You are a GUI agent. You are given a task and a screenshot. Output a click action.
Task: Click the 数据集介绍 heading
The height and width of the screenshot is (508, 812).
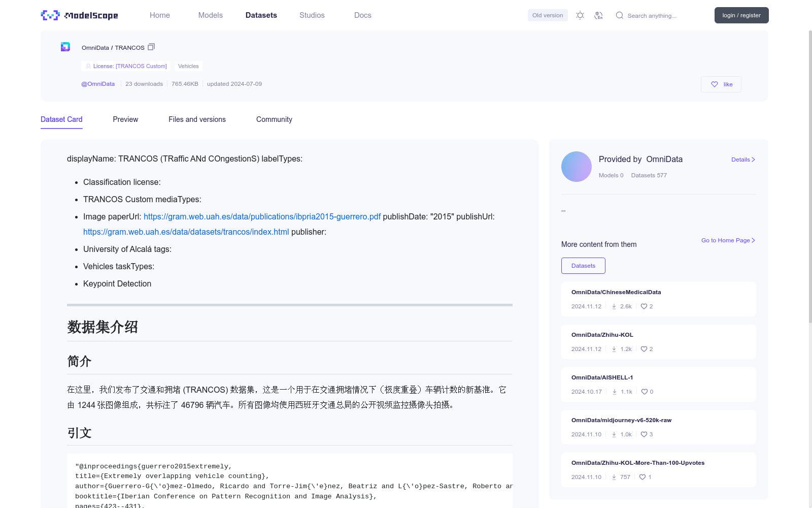coord(103,327)
